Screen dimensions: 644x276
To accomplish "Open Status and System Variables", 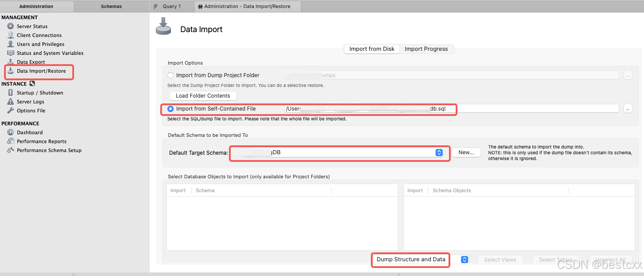I will coord(50,53).
